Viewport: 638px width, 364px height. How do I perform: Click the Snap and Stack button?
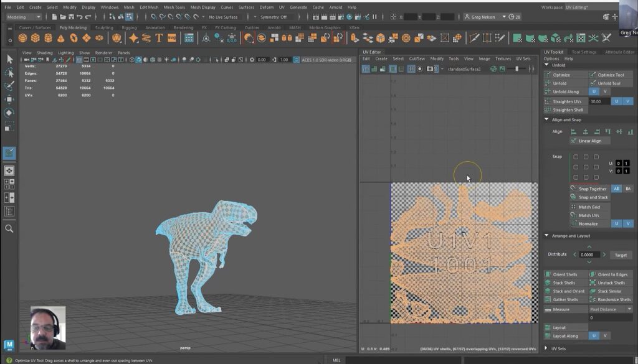tap(589, 197)
